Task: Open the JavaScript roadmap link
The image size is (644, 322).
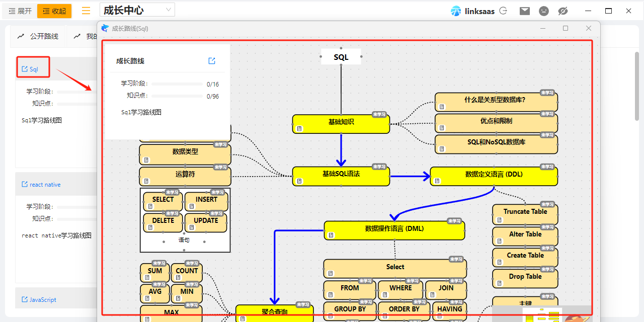Action: [x=39, y=299]
